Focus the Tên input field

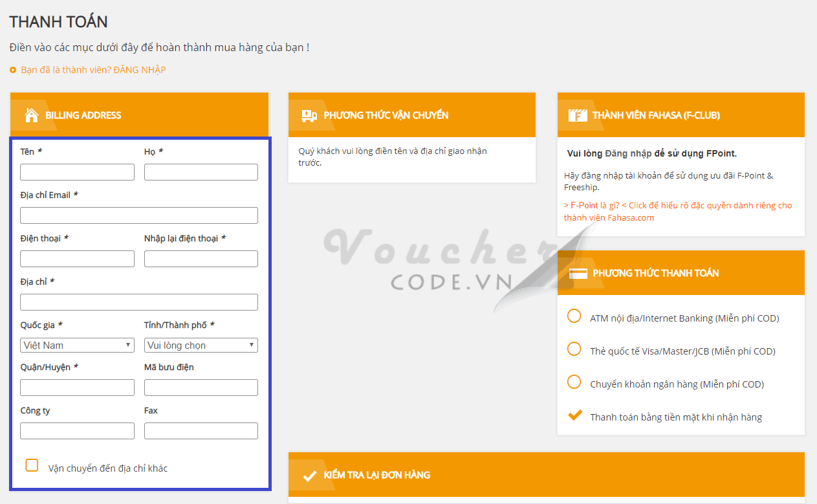point(77,172)
